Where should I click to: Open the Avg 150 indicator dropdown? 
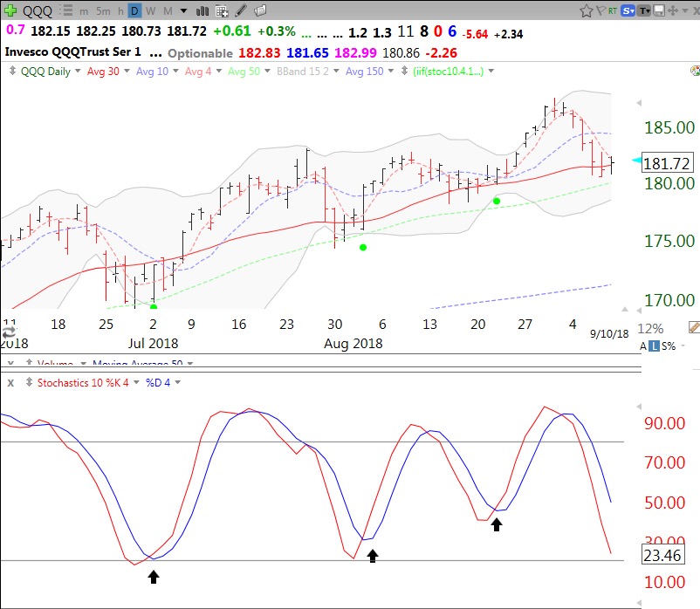coord(391,71)
